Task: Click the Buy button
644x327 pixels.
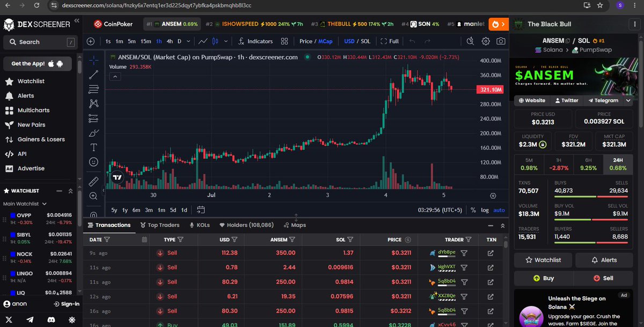Action: [x=543, y=278]
